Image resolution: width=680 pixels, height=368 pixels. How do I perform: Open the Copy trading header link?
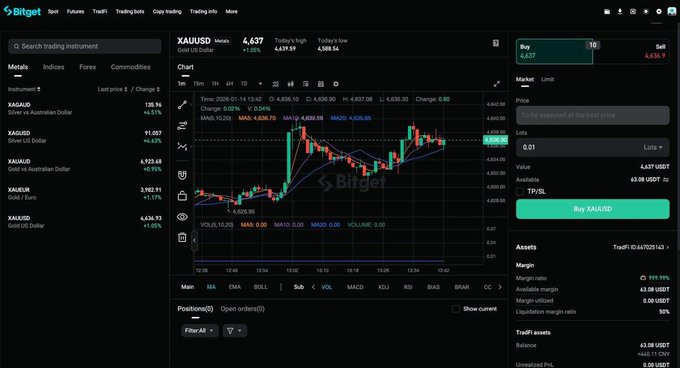coord(167,12)
